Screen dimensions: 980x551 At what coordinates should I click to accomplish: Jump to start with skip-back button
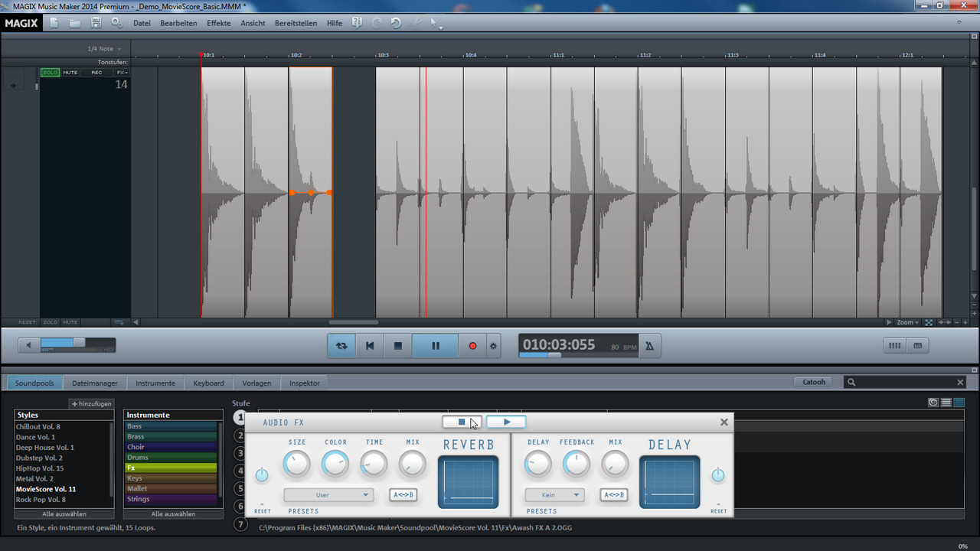pos(370,346)
